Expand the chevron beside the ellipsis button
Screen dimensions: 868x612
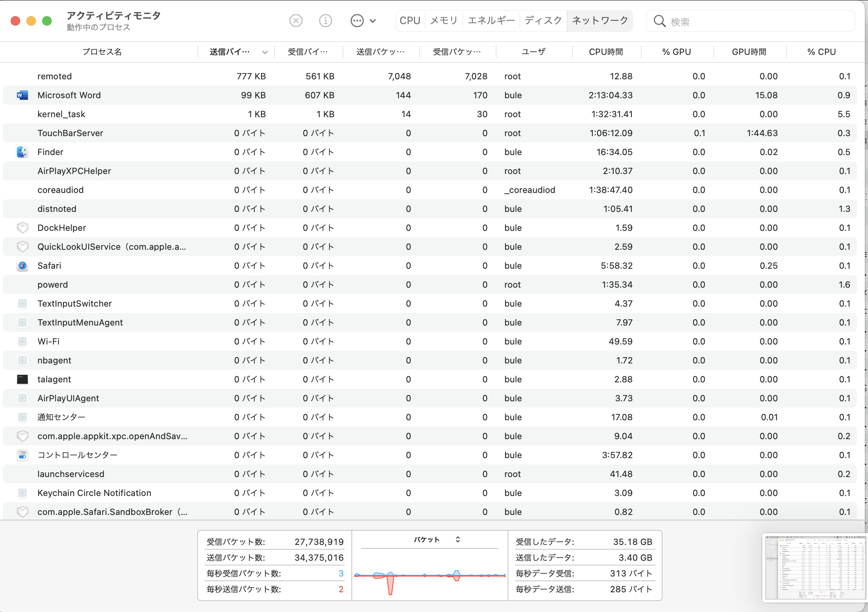(373, 21)
